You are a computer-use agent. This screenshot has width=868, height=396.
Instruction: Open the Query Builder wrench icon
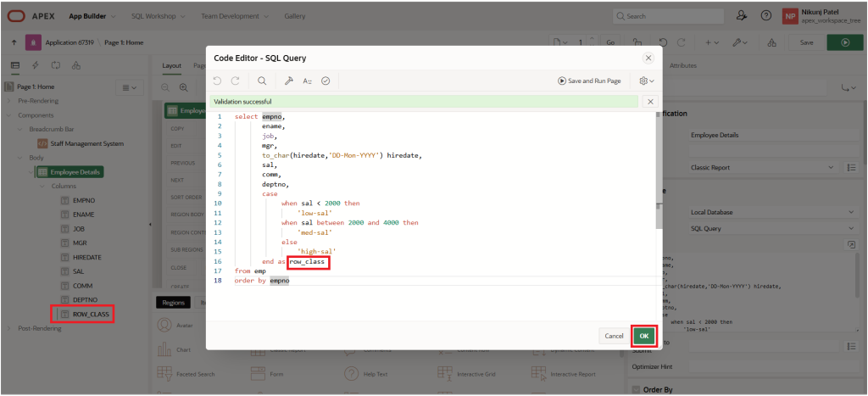(288, 81)
